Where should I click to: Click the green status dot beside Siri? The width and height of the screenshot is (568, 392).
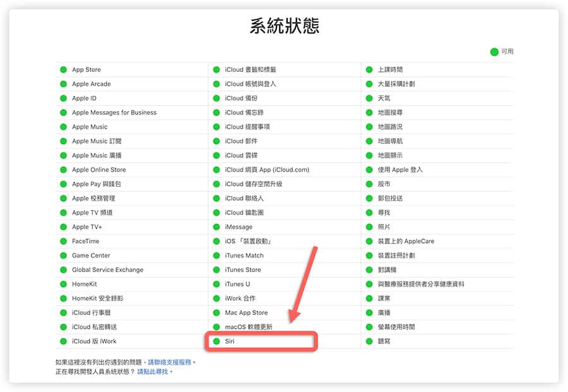point(216,342)
